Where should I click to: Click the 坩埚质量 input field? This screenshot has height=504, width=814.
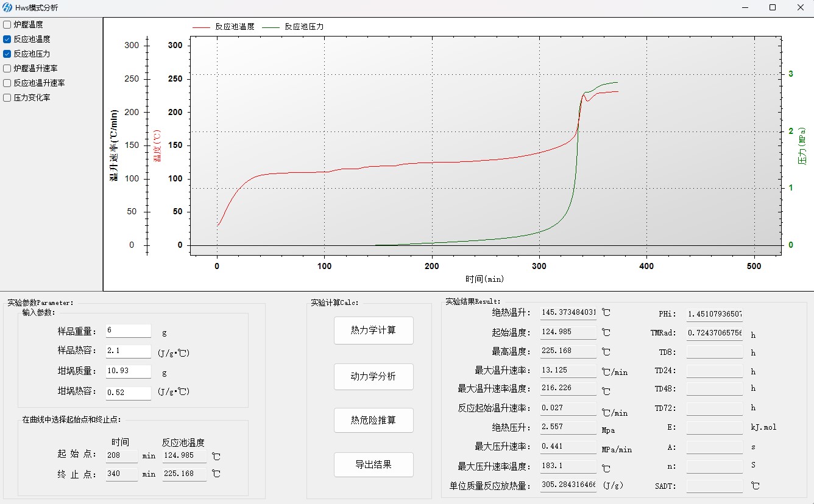(128, 372)
